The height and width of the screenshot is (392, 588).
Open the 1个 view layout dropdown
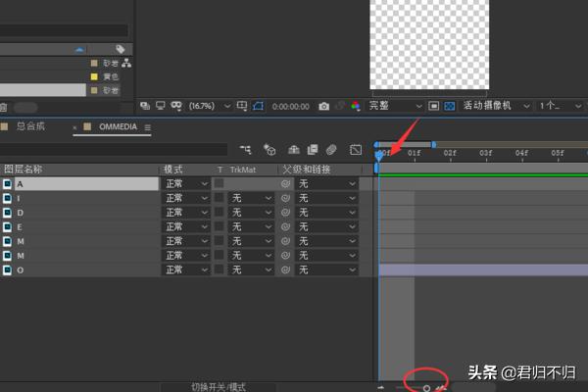tap(561, 106)
